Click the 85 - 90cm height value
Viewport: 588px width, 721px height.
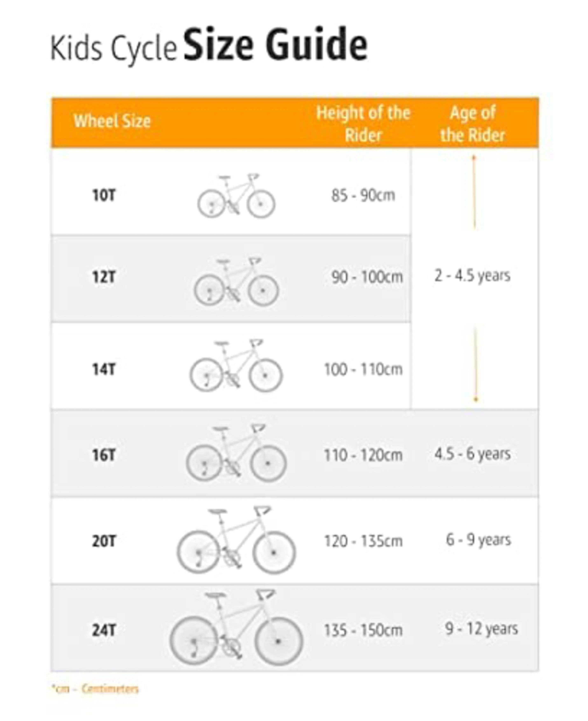(x=363, y=196)
